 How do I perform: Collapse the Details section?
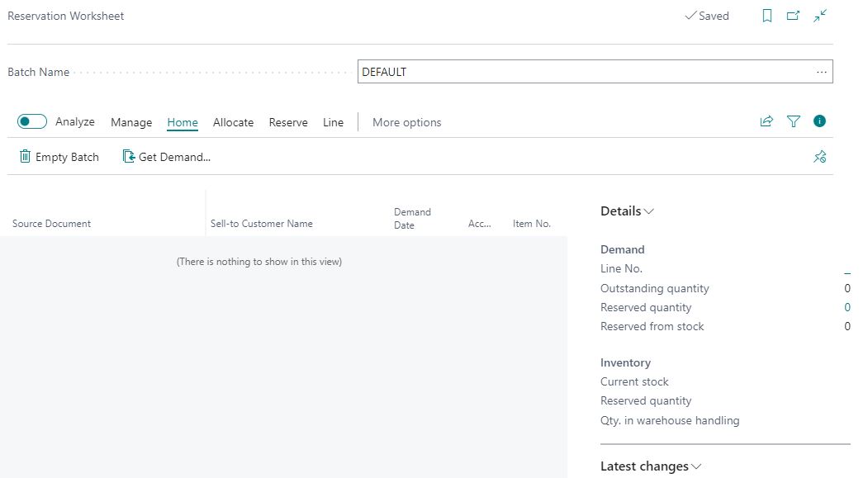648,211
